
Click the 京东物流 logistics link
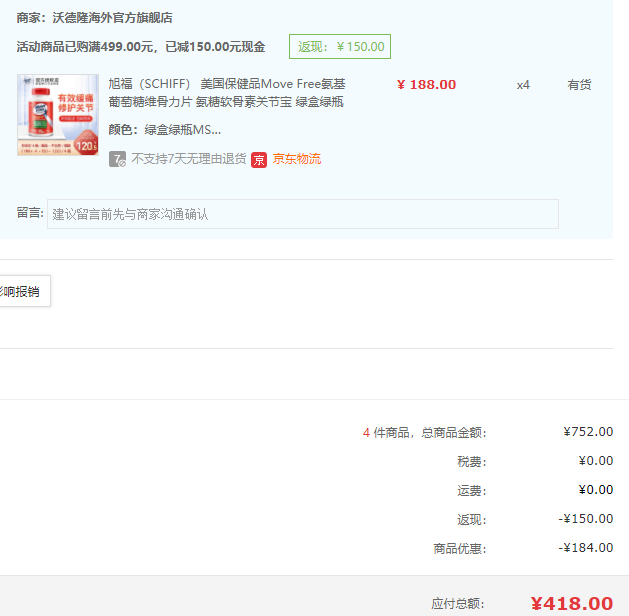point(295,159)
